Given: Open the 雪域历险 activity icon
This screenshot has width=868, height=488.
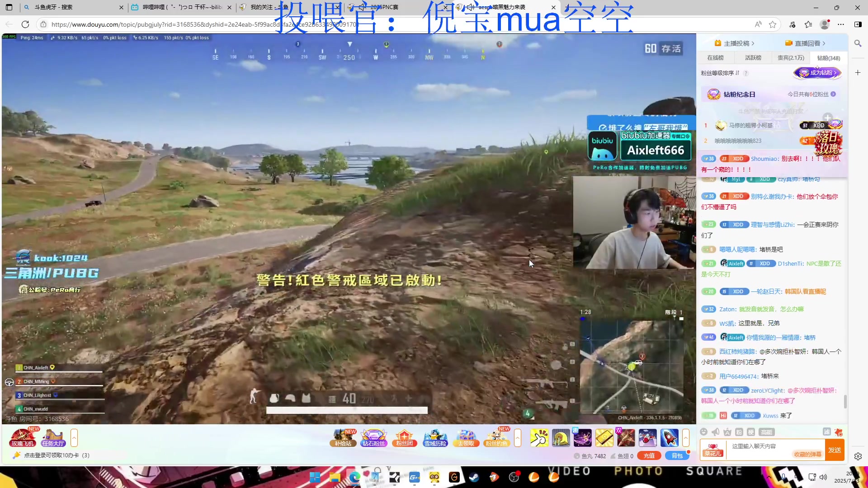Looking at the screenshot, I should (x=435, y=437).
